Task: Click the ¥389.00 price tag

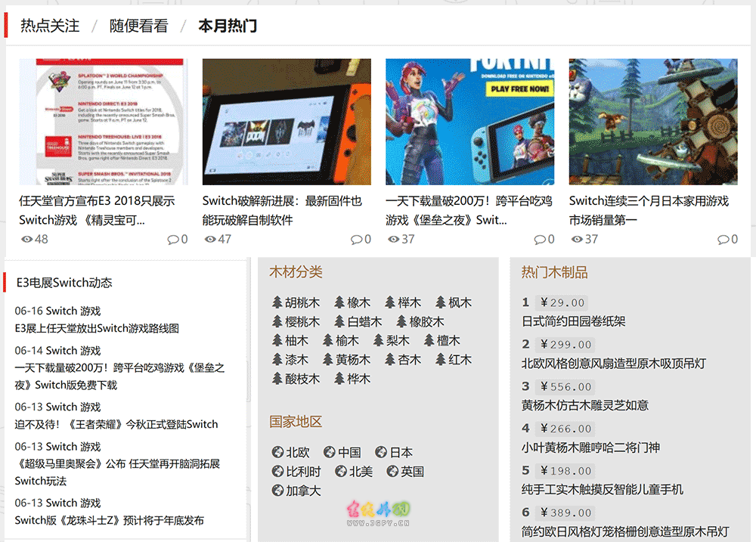Action: tap(566, 513)
